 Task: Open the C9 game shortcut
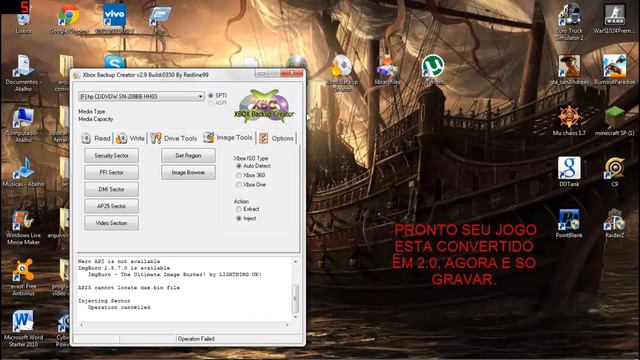(x=614, y=171)
